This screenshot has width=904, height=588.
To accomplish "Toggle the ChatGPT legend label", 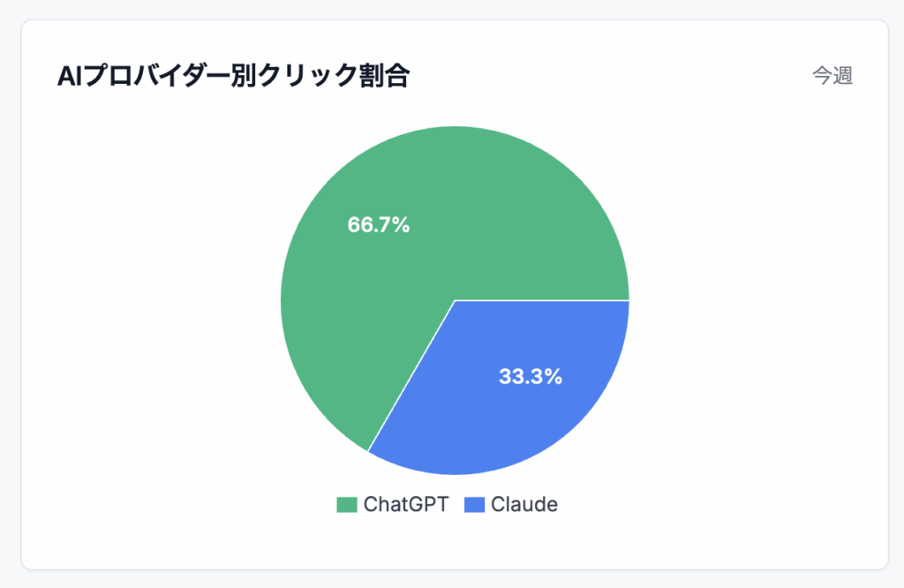I will tap(406, 504).
